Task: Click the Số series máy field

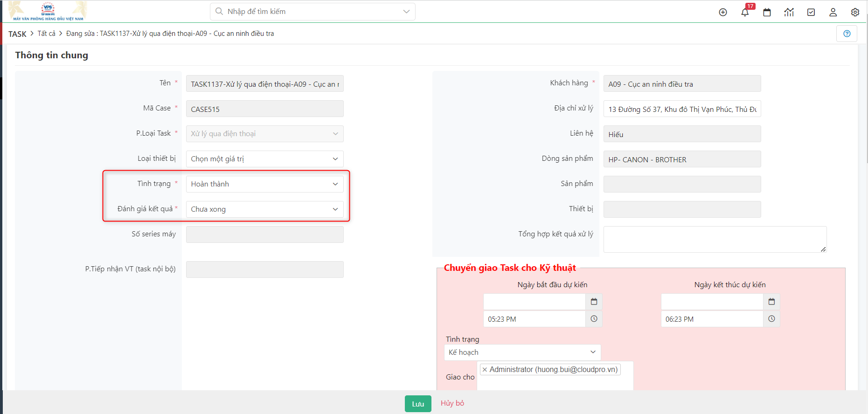Action: click(264, 235)
